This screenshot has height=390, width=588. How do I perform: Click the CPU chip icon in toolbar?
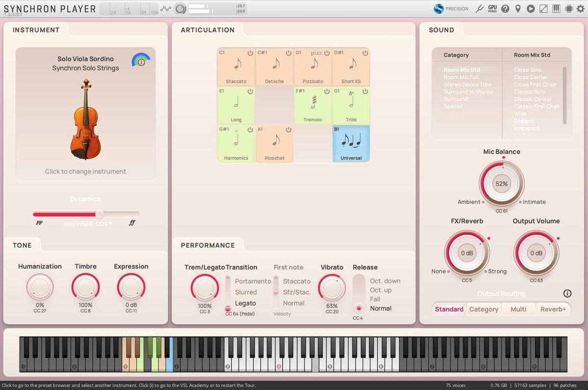pos(569,8)
